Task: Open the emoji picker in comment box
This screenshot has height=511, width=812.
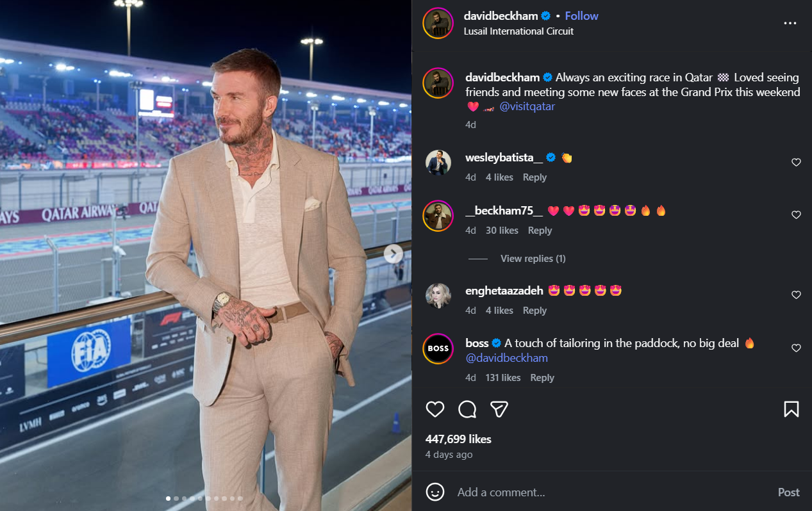Action: click(435, 492)
